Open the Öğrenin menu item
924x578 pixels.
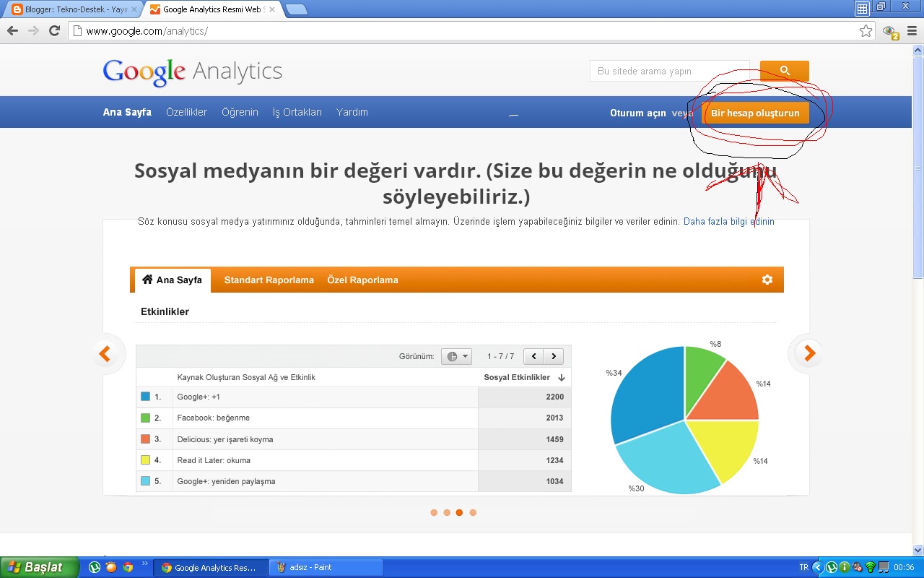coord(240,112)
